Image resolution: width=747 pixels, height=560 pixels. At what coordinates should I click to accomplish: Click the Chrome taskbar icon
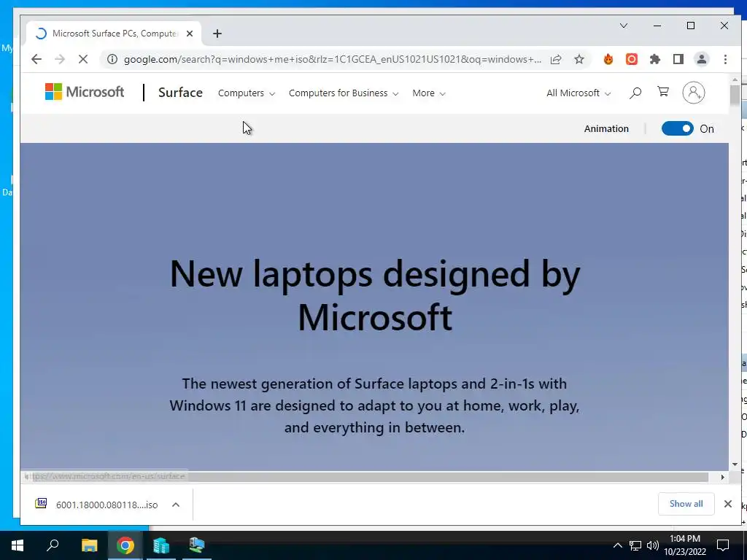point(125,545)
